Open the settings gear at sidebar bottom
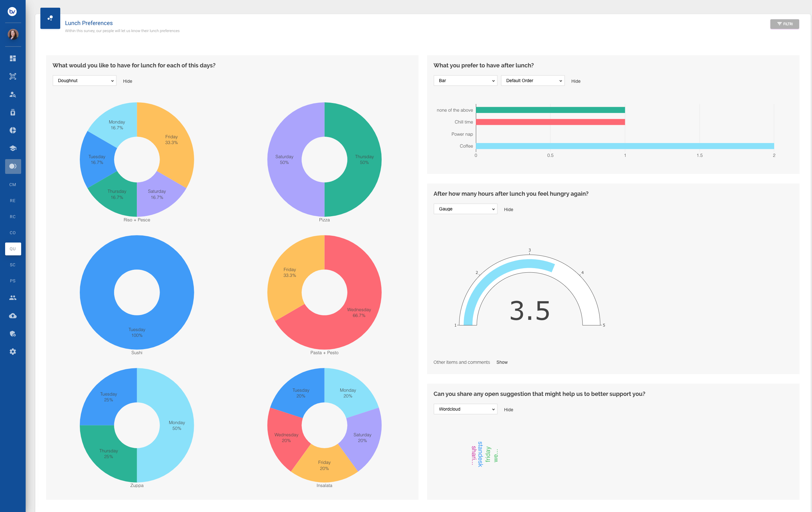812x512 pixels. tap(13, 351)
